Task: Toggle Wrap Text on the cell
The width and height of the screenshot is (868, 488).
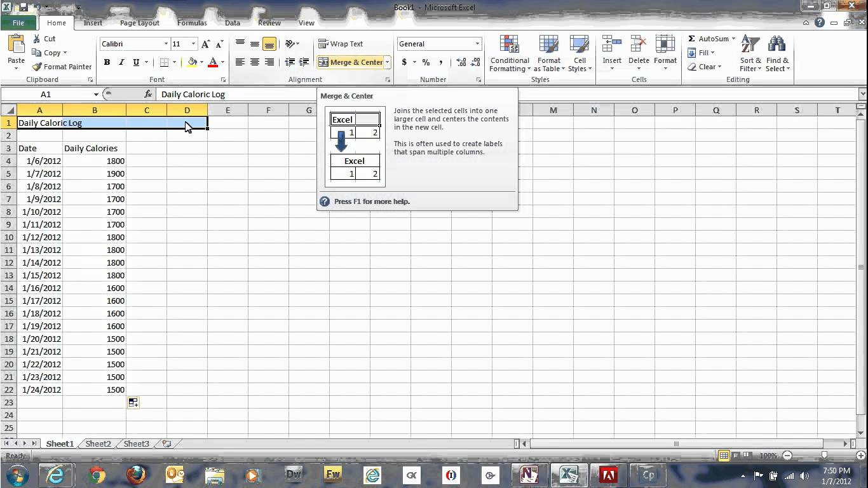Action: (341, 44)
